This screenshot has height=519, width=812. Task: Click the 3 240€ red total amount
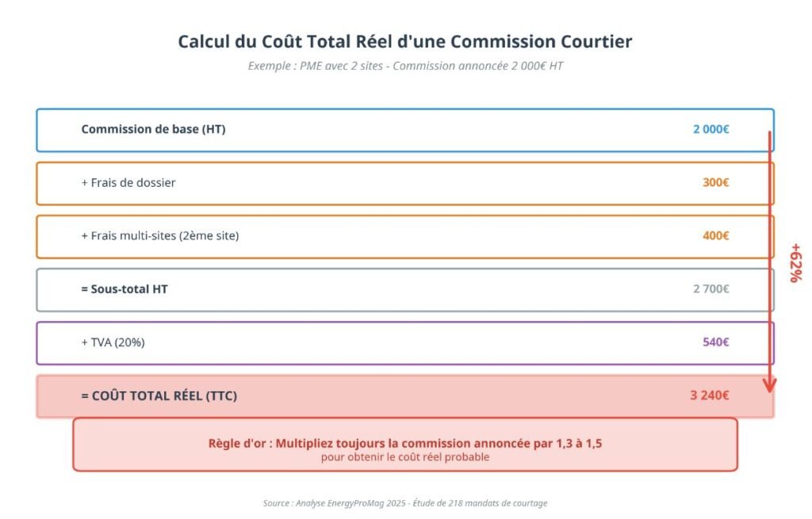click(710, 395)
